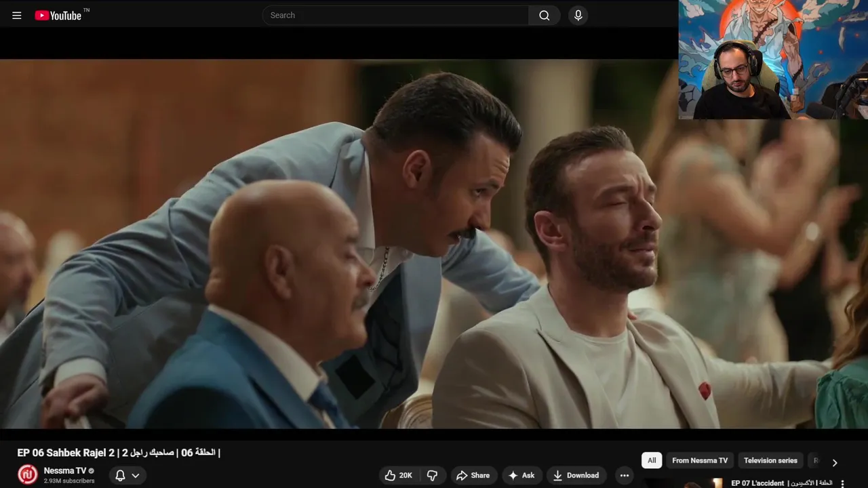This screenshot has width=868, height=488.
Task: Open the three-dot more actions menu
Action: pyautogui.click(x=625, y=476)
